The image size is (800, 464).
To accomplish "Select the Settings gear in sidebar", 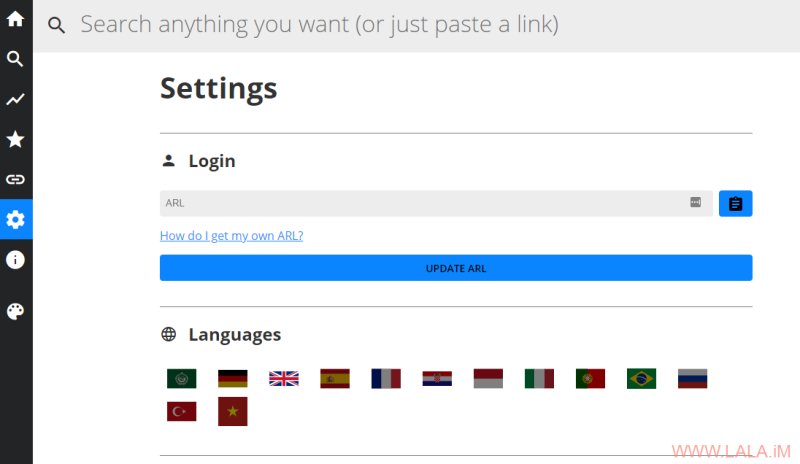I will click(15, 219).
